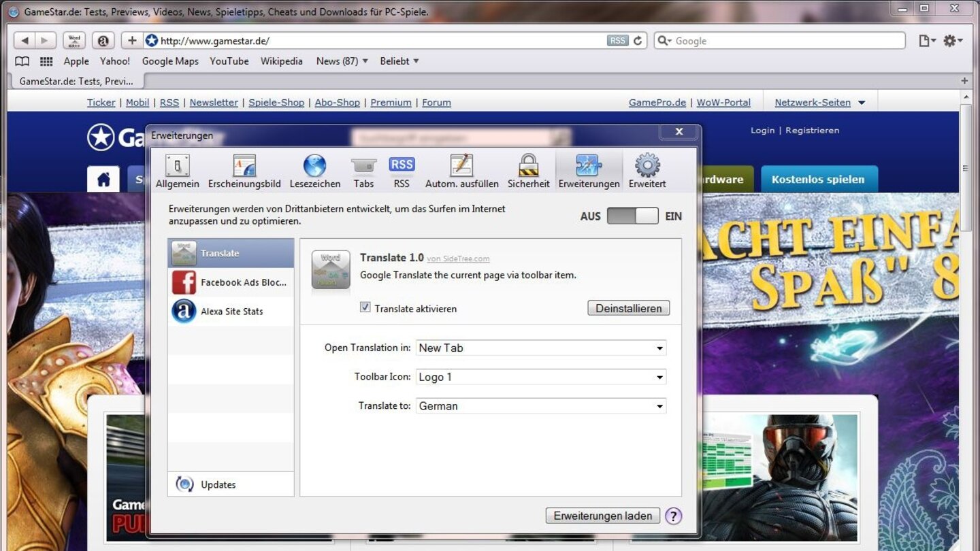Reload the page with refresh icon
Viewport: 980px width, 551px height.
click(638, 41)
